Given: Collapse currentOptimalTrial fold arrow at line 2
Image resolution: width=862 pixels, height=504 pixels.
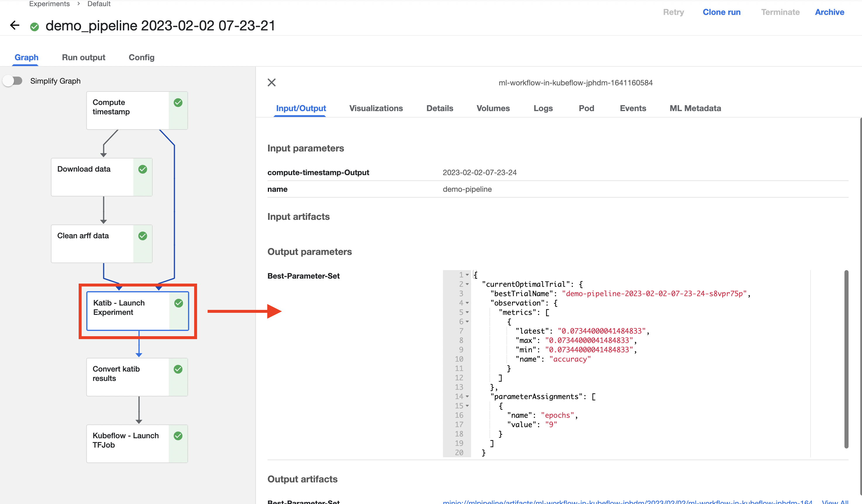Looking at the screenshot, I should coord(467,284).
